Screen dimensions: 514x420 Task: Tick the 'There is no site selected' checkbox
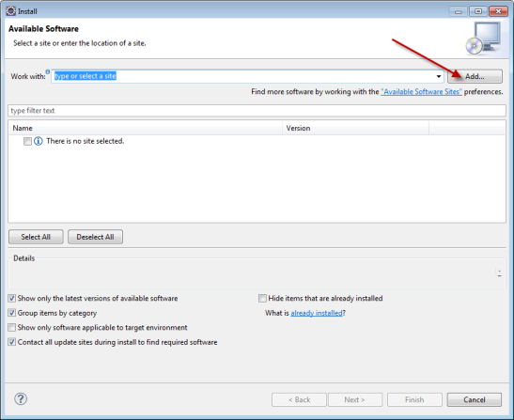27,141
